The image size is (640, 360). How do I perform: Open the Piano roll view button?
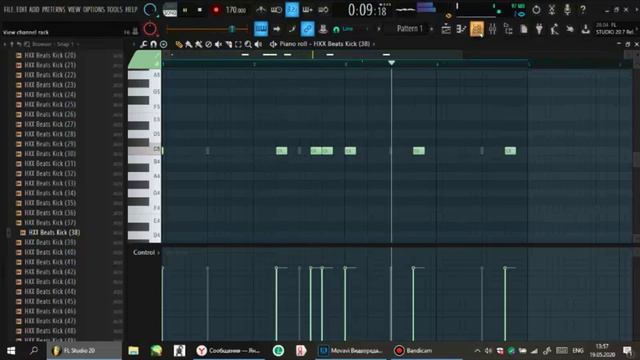point(461,29)
